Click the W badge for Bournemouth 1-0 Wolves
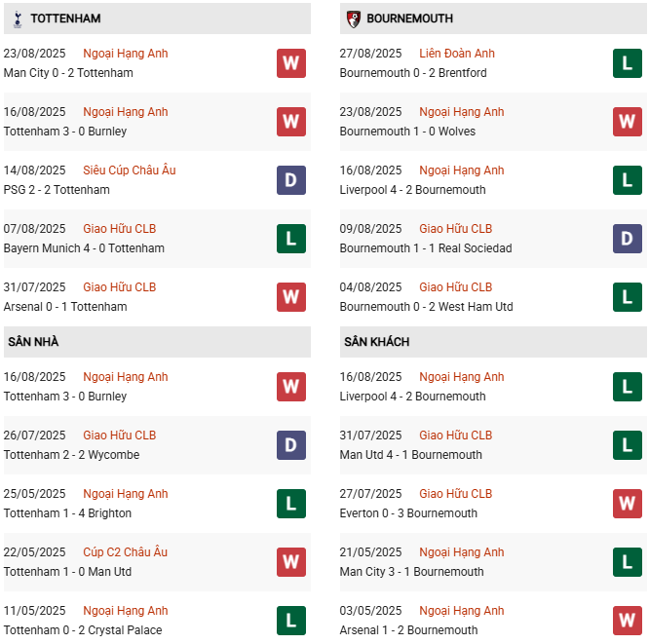This screenshot has height=644, width=649. click(627, 122)
